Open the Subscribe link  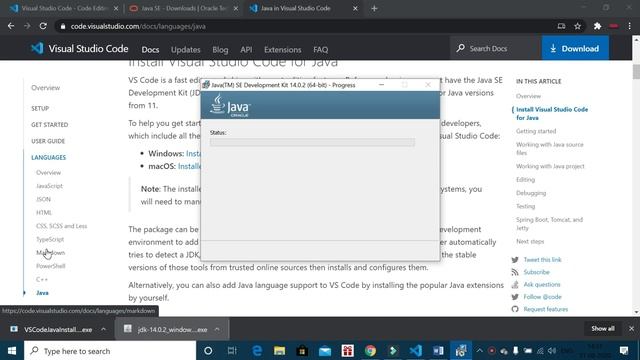536,272
